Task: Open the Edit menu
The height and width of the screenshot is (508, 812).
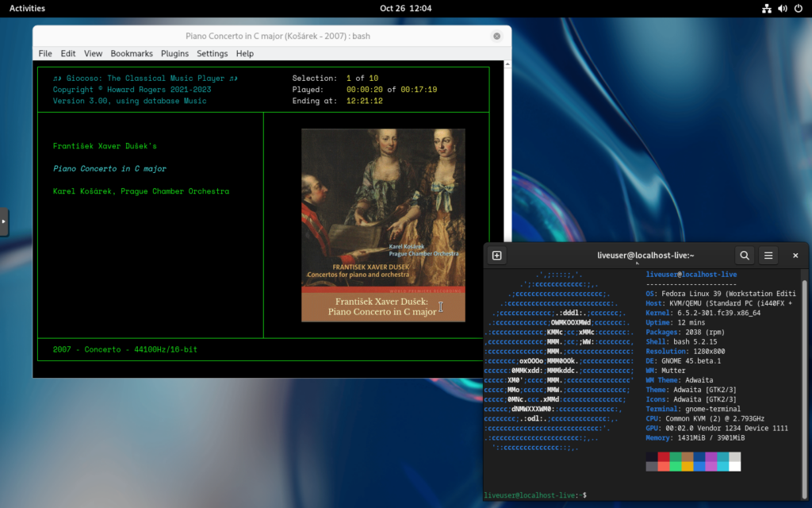Action: pos(68,53)
